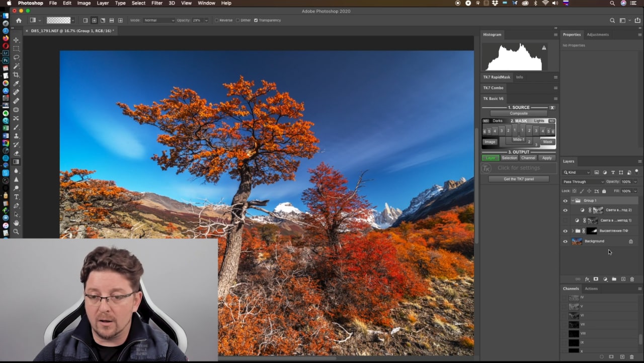
Task: Toggle the layer filter on/off switch
Action: [636, 172]
